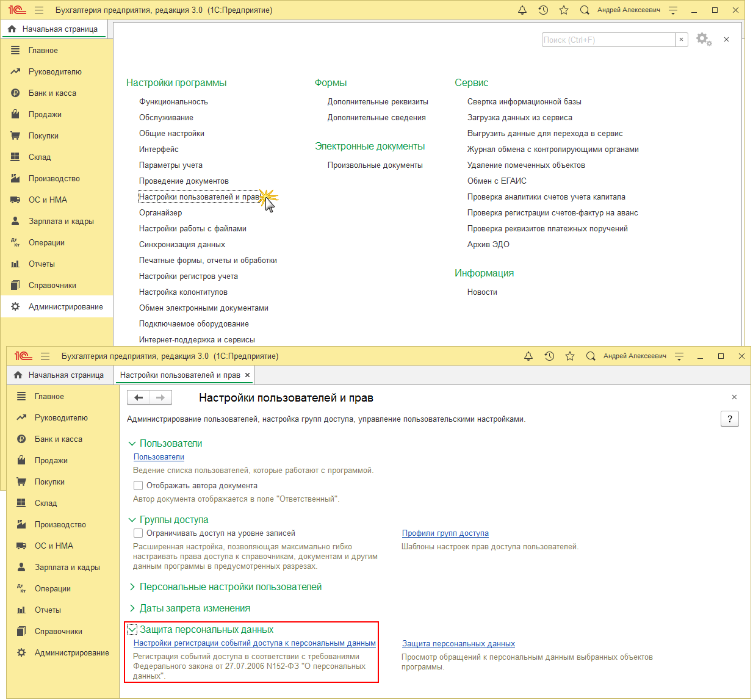Open Продажи in top window sidebar
Screen dimensions: 753x700
click(x=57, y=115)
